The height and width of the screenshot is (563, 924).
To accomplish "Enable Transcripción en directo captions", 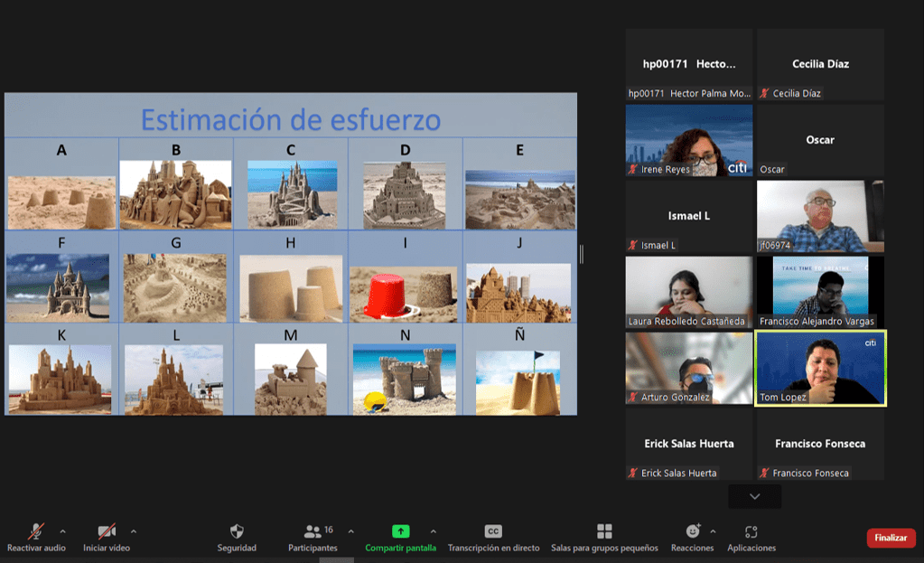I will (493, 531).
